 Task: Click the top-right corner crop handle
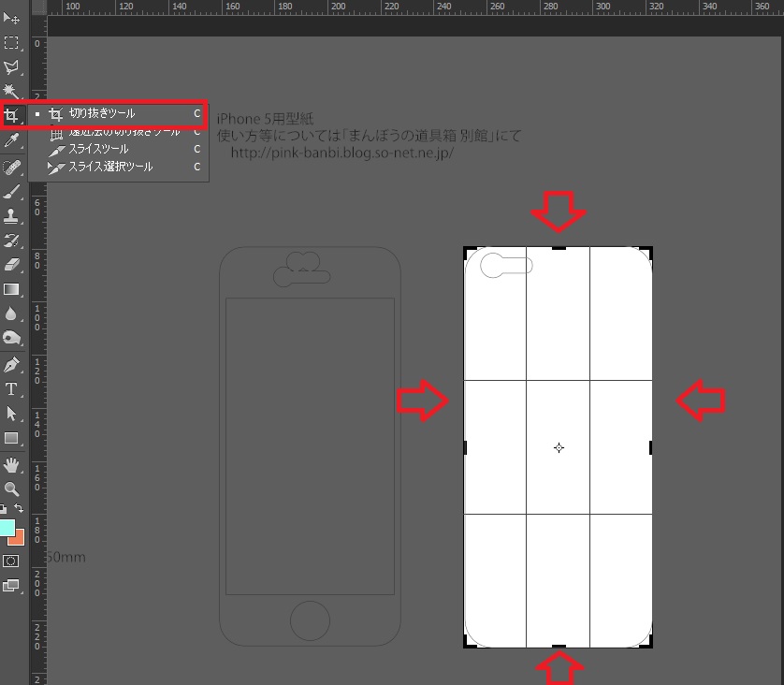[648, 251]
